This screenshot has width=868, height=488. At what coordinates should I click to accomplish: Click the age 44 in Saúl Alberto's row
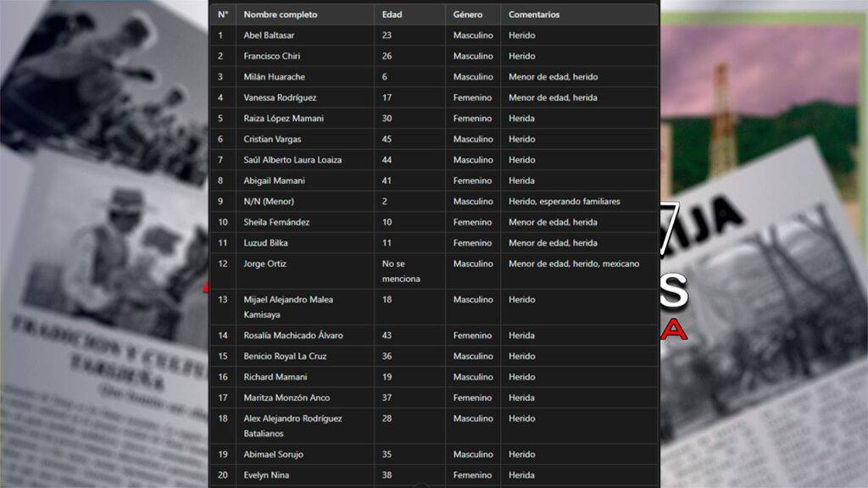coord(387,160)
